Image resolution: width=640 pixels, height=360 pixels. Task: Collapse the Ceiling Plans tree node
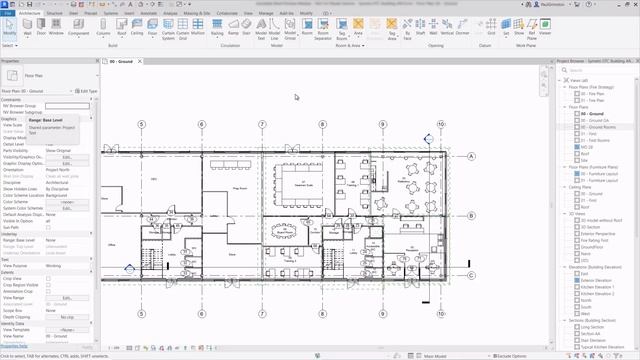[x=565, y=187]
